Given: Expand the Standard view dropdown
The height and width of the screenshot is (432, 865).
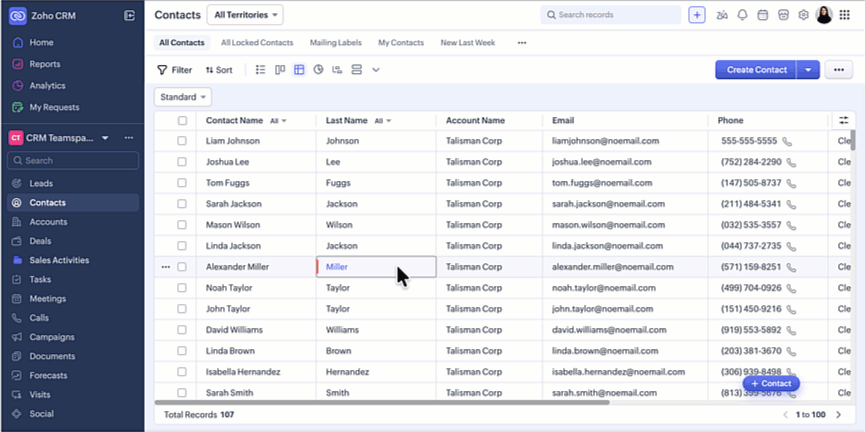Looking at the screenshot, I should pyautogui.click(x=184, y=97).
